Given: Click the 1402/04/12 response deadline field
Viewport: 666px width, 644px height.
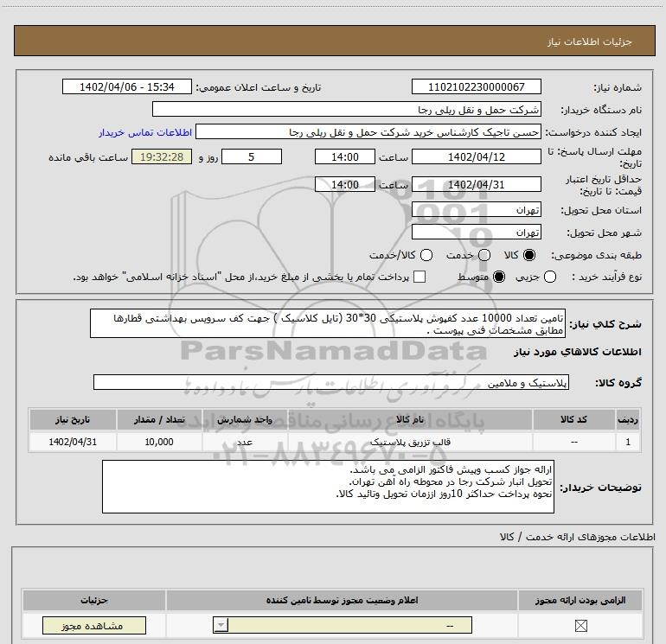Looking at the screenshot, I should 476,157.
